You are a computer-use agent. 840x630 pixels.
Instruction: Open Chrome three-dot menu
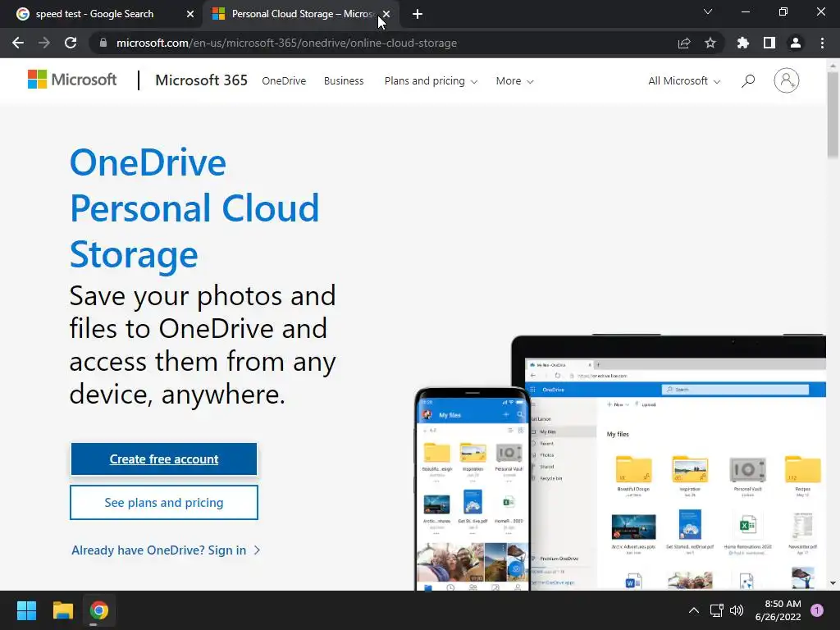click(x=822, y=43)
